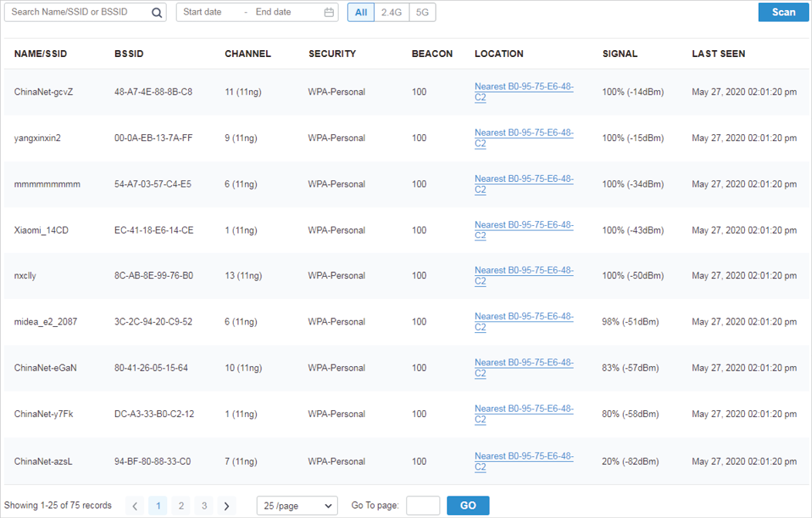Click the Go To page input box
Image resolution: width=812 pixels, height=518 pixels.
click(x=423, y=506)
